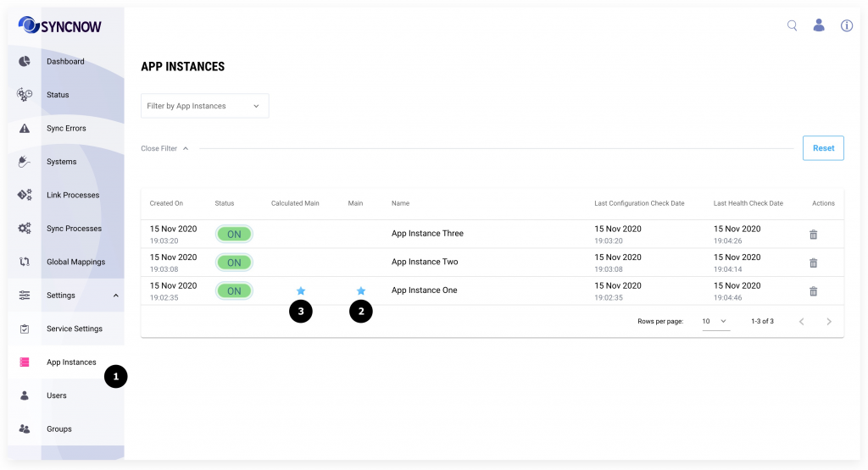Click the App Instance Two name

tap(425, 262)
